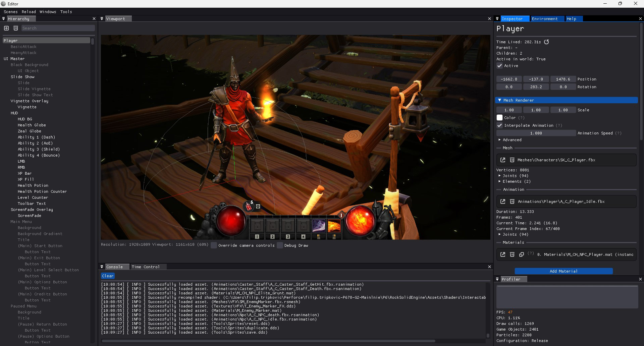The height and width of the screenshot is (346, 644).
Task: Toggle the Active checkbox for Player
Action: [x=499, y=66]
